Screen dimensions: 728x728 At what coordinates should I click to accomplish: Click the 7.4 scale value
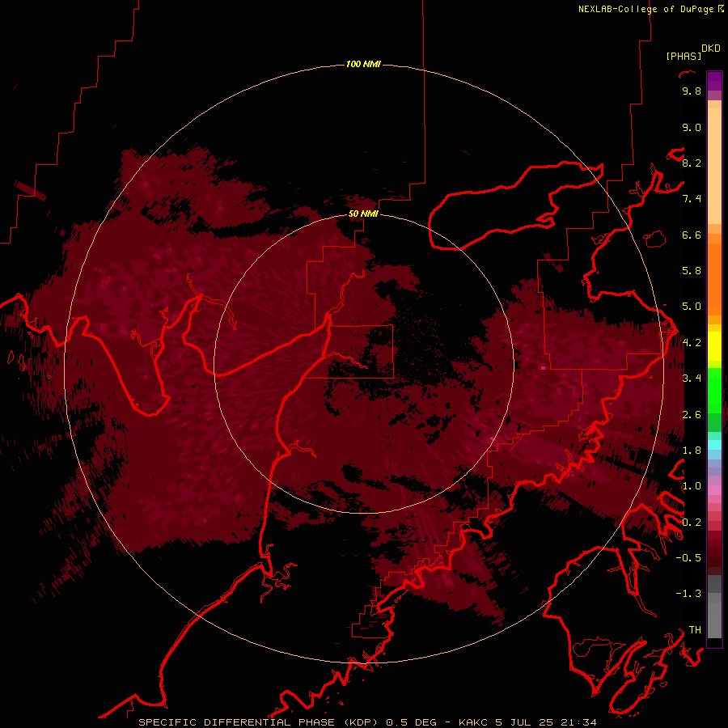coord(692,199)
